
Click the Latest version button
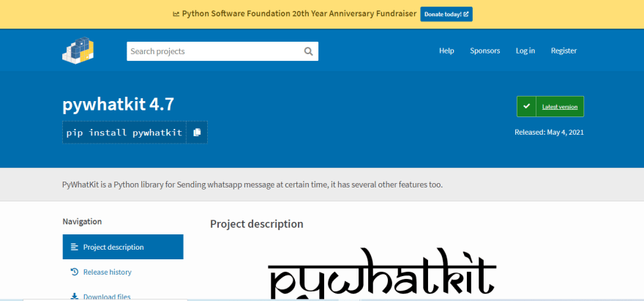[550, 106]
